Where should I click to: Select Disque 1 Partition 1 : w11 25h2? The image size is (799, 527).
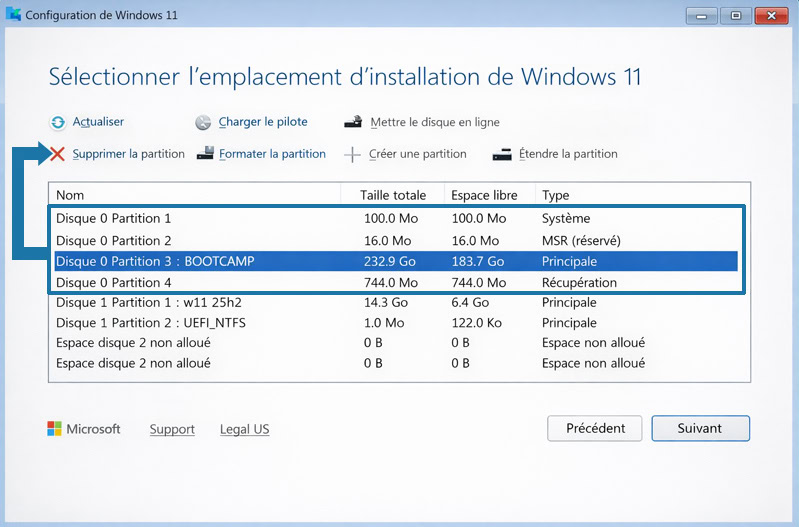pyautogui.click(x=396, y=303)
